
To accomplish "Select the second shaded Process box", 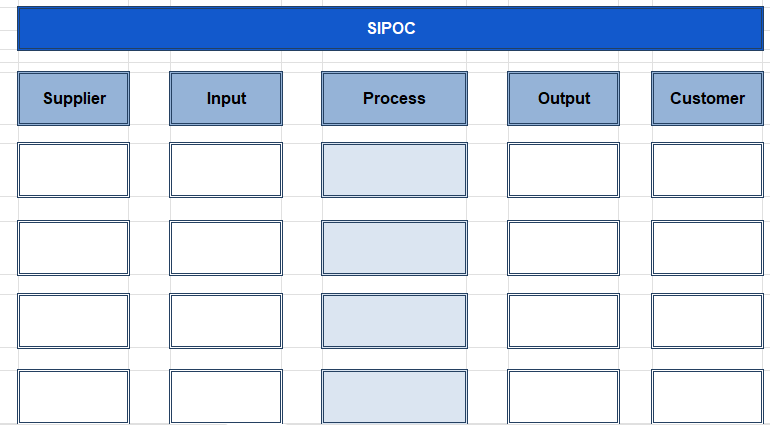I will pos(394,248).
